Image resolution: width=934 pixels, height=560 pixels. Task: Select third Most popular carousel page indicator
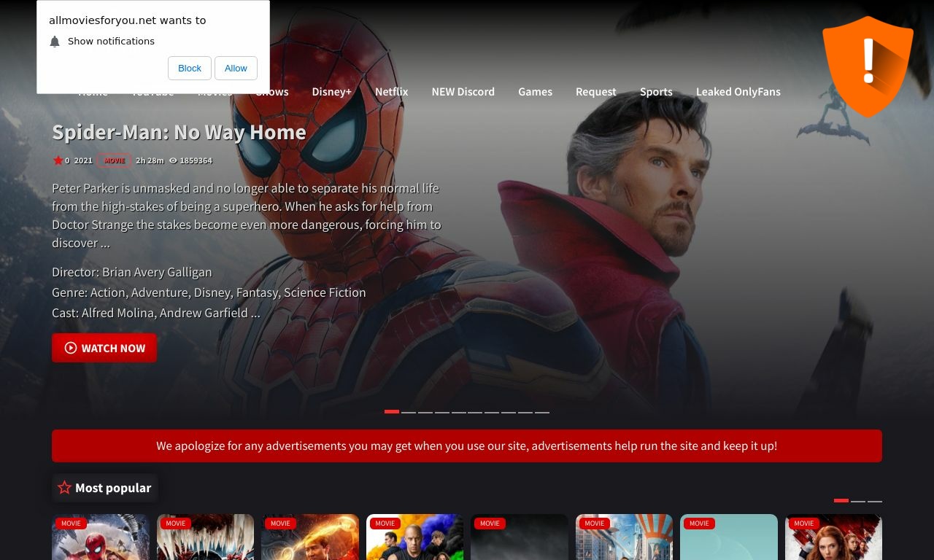tap(875, 501)
